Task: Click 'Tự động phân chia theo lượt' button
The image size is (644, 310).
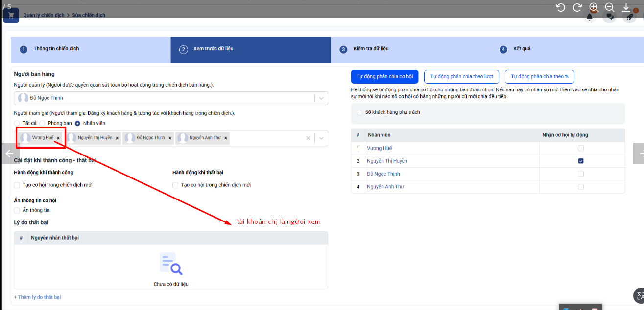Action: [461, 77]
